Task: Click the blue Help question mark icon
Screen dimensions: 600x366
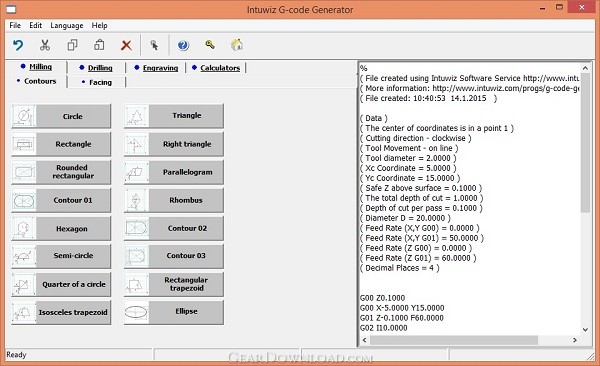Action: 183,45
